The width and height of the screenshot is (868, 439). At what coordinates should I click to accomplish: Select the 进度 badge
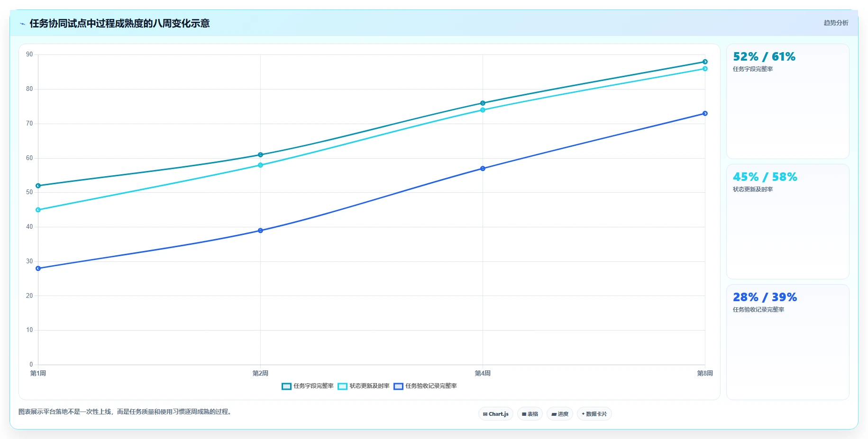tap(560, 414)
